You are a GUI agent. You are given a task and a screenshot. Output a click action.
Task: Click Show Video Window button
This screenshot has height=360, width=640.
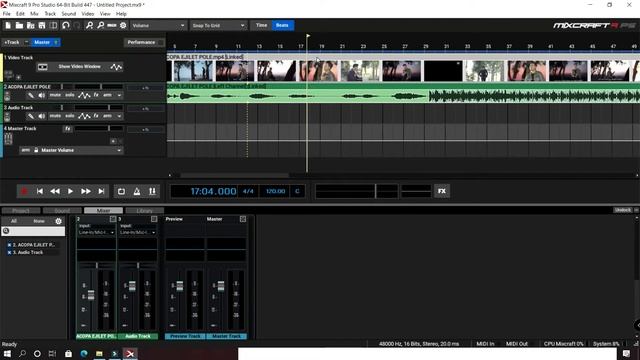pos(80,67)
